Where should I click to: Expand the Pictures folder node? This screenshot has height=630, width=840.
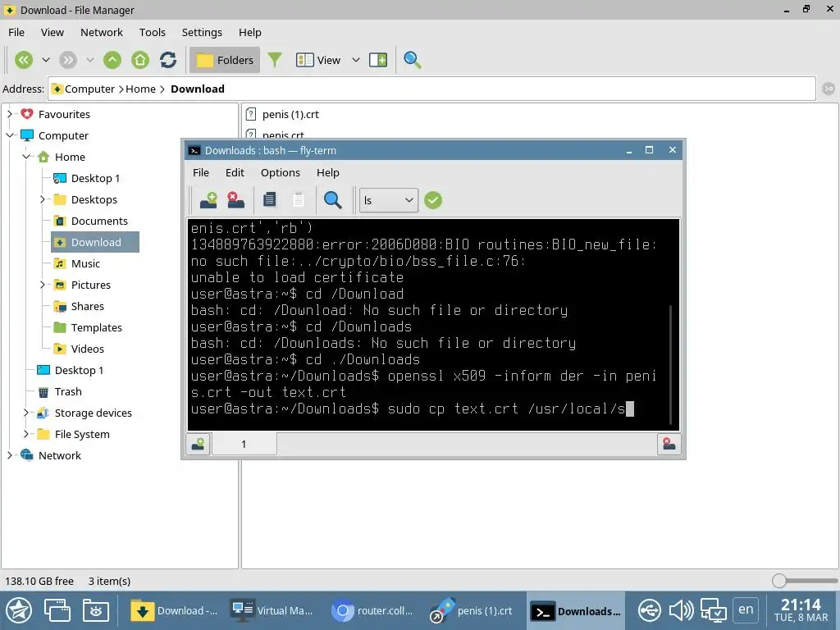(43, 285)
